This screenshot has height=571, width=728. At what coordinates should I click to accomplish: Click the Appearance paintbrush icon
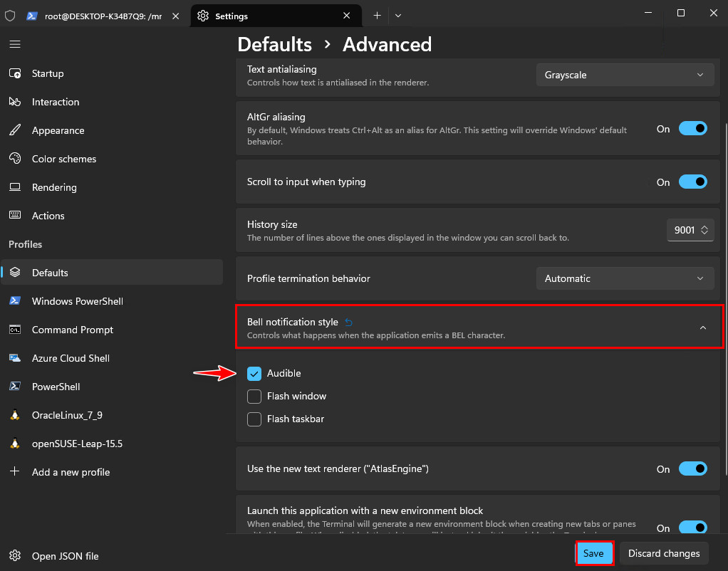[x=15, y=130]
